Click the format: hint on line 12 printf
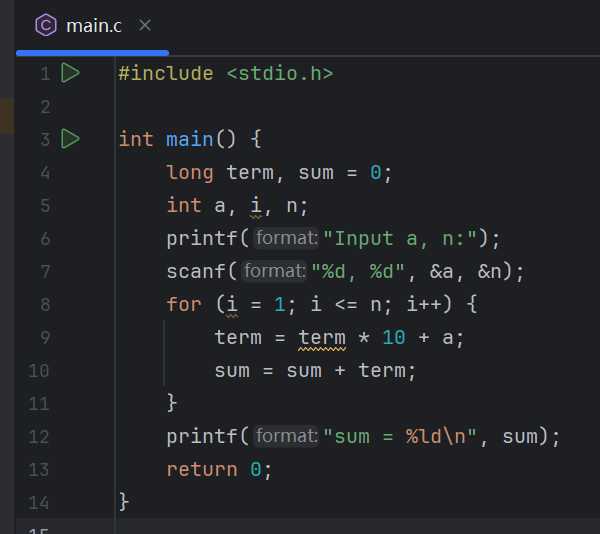Screen dimensions: 600x534 click(285, 436)
